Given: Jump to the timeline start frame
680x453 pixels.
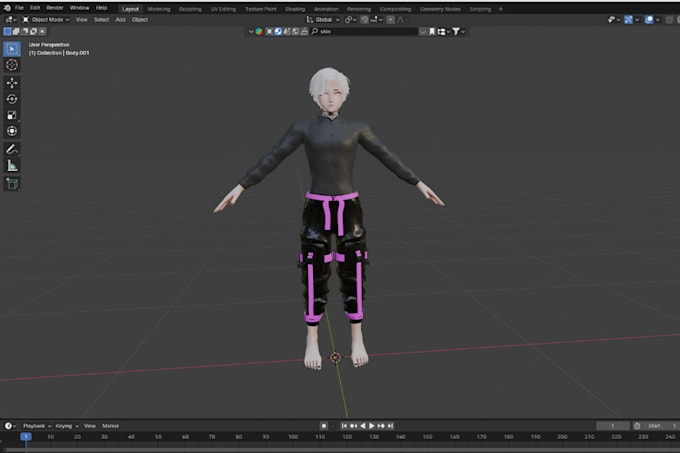Looking at the screenshot, I should [344, 426].
